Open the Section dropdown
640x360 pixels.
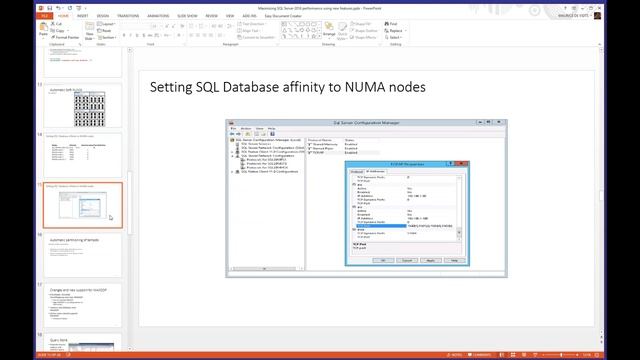click(x=107, y=37)
